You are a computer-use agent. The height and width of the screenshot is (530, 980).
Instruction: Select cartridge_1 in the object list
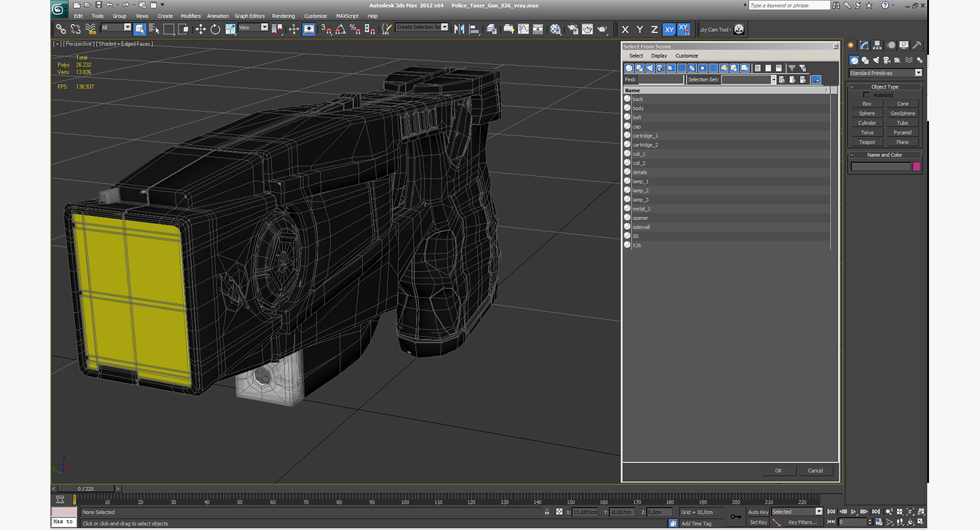[x=645, y=136]
